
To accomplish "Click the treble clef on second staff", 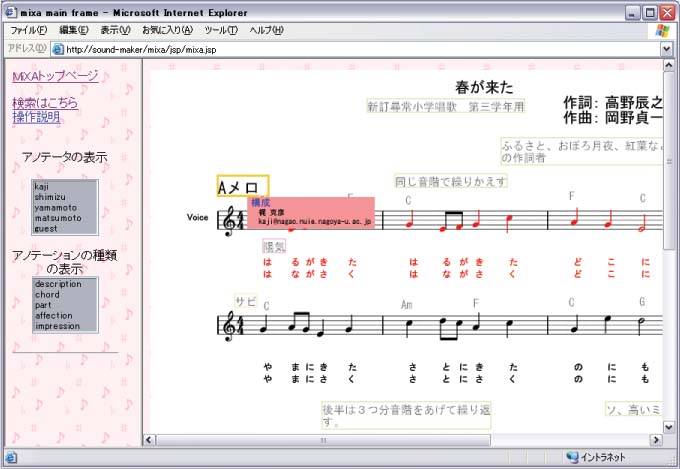I will tap(229, 326).
